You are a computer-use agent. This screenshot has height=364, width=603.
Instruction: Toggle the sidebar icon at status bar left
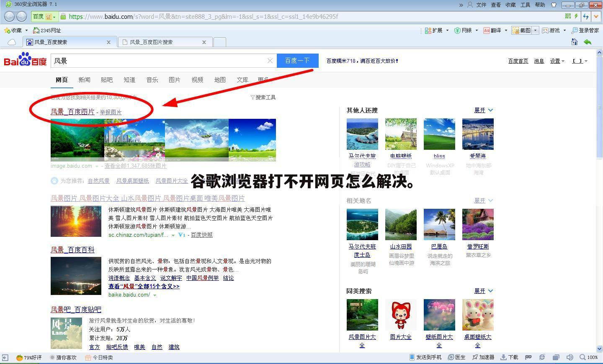click(5, 358)
